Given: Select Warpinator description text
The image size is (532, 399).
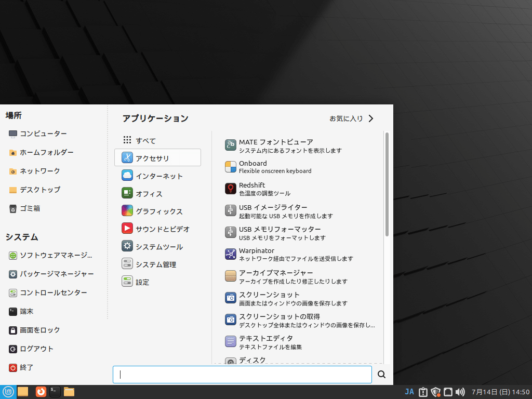Looking at the screenshot, I should tap(296, 259).
